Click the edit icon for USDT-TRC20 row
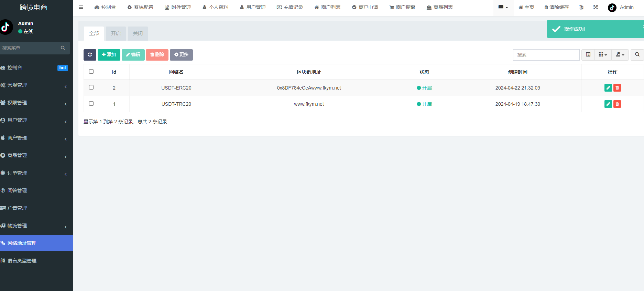The width and height of the screenshot is (644, 291). [608, 104]
